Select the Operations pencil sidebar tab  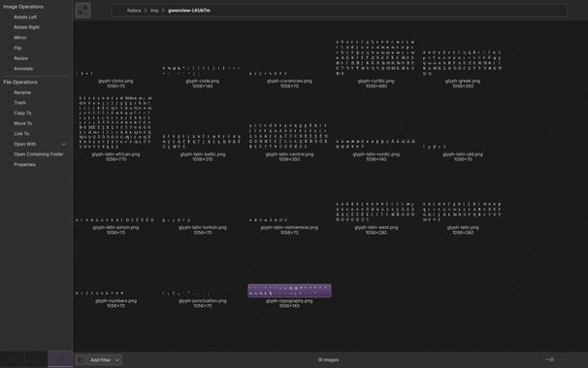point(60,359)
